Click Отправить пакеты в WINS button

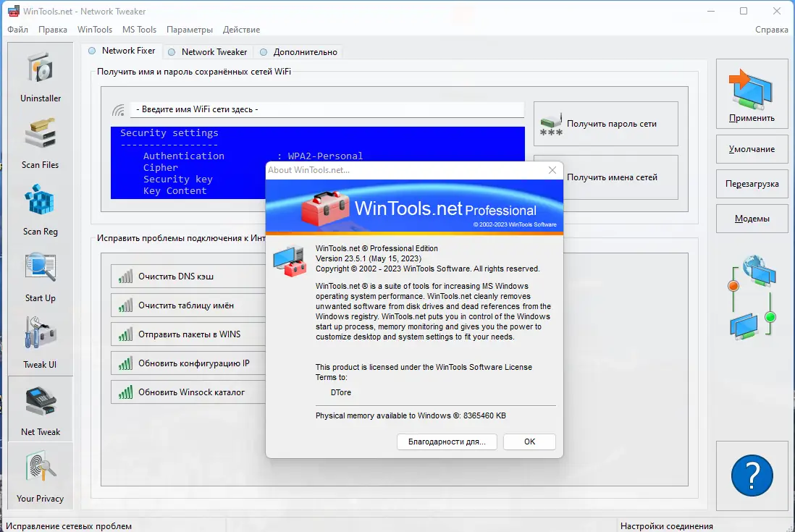[188, 334]
